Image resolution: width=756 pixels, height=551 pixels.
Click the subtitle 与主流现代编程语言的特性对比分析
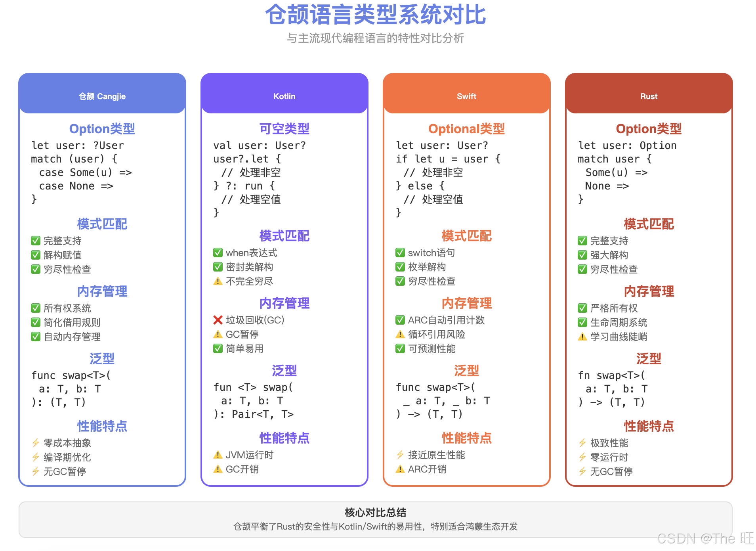[x=376, y=38]
